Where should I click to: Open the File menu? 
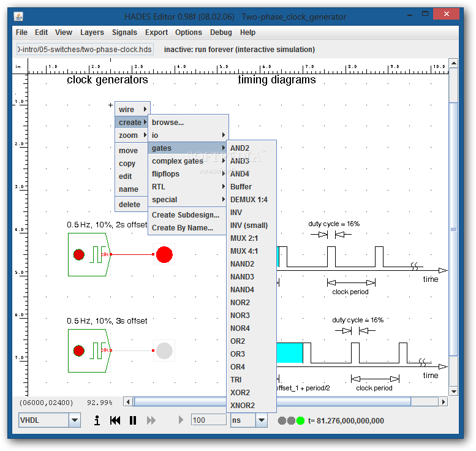pos(21,32)
